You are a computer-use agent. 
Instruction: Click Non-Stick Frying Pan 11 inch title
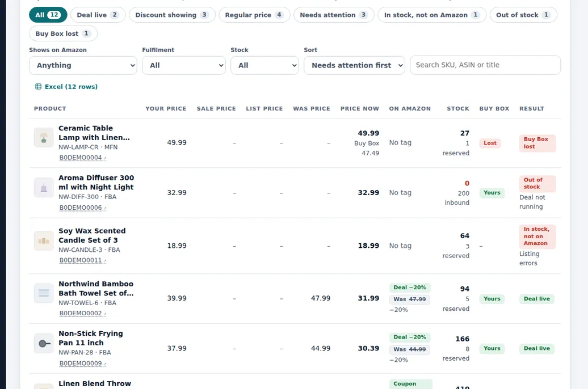click(91, 338)
